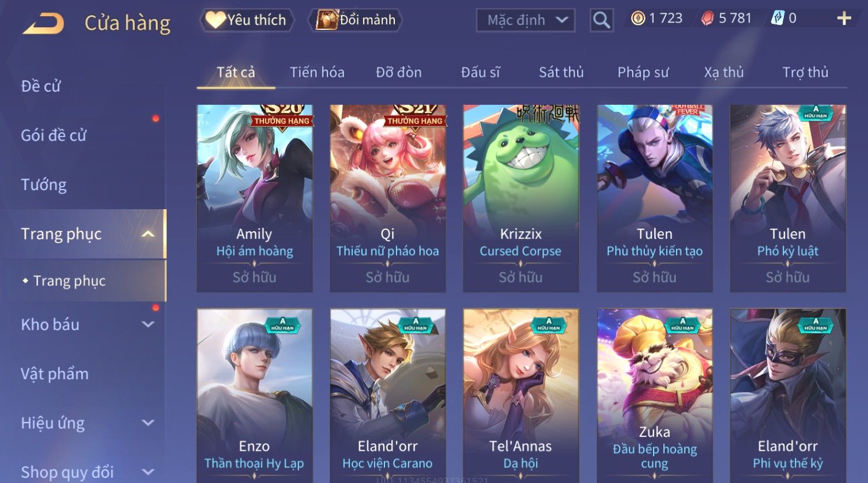868x483 pixels.
Task: Open the search magnifier icon
Action: tap(601, 21)
